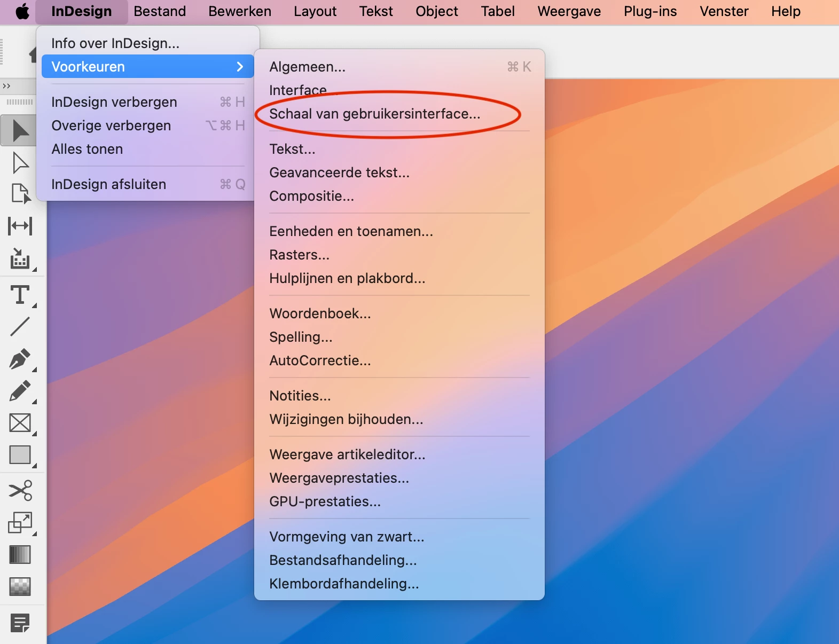This screenshot has height=644, width=839.
Task: Select the Content Collector tool
Action: pyautogui.click(x=21, y=258)
